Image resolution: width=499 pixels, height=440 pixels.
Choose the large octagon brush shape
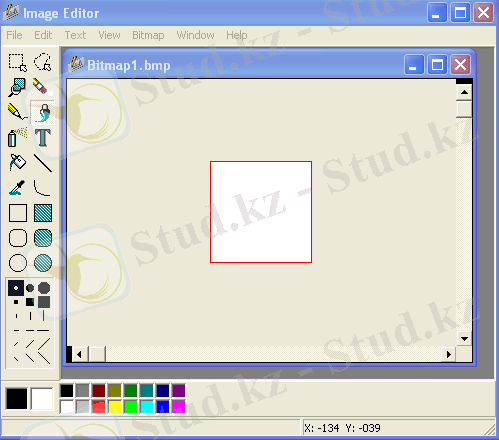44,288
